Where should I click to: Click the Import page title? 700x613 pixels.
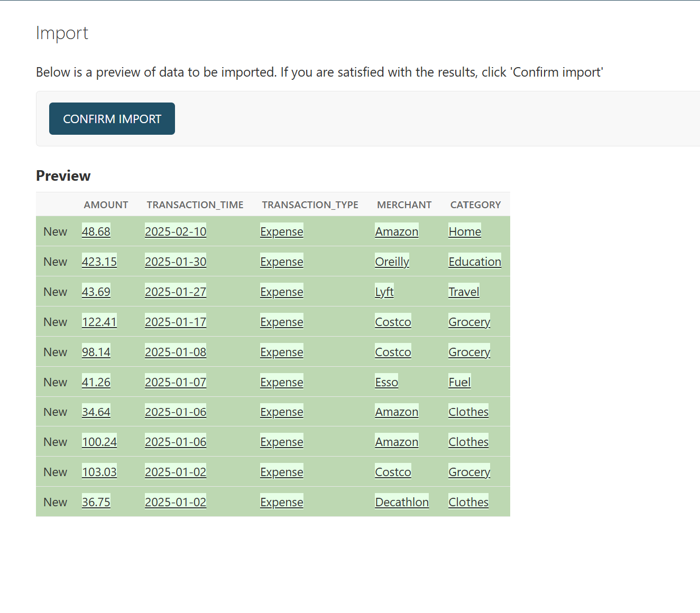(62, 33)
